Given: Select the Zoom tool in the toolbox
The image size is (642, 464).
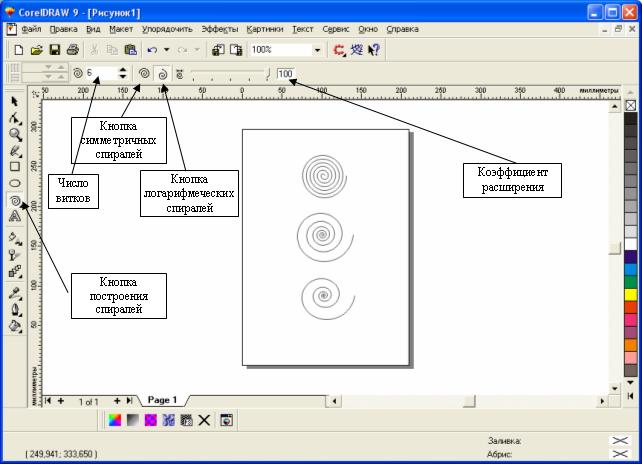Looking at the screenshot, I should tap(15, 134).
